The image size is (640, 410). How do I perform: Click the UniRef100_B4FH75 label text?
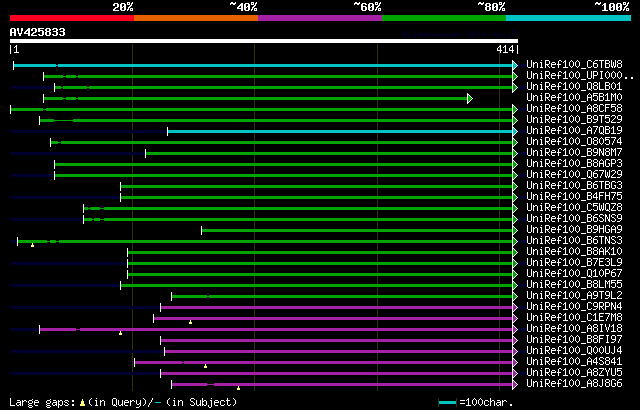574,197
